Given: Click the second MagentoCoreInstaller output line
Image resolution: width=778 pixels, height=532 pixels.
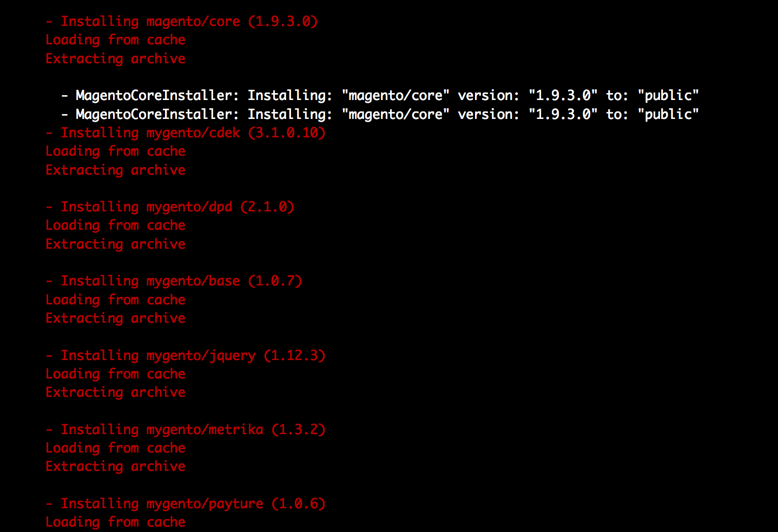Looking at the screenshot, I should [379, 115].
